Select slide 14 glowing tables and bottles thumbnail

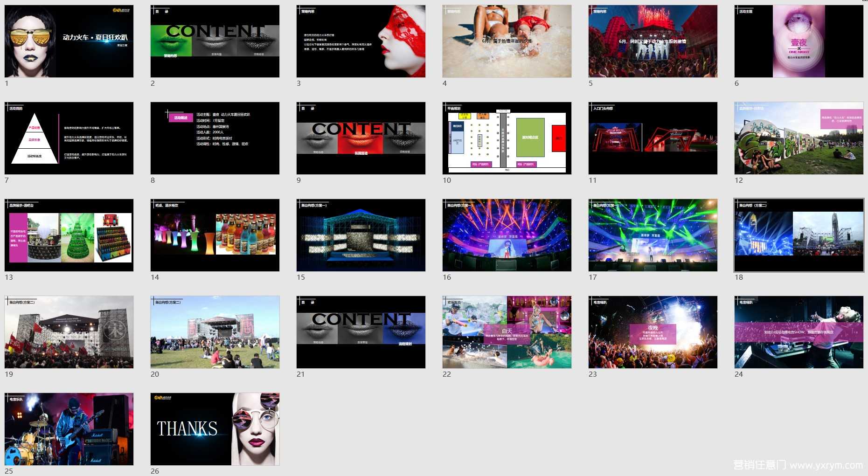[x=215, y=235]
